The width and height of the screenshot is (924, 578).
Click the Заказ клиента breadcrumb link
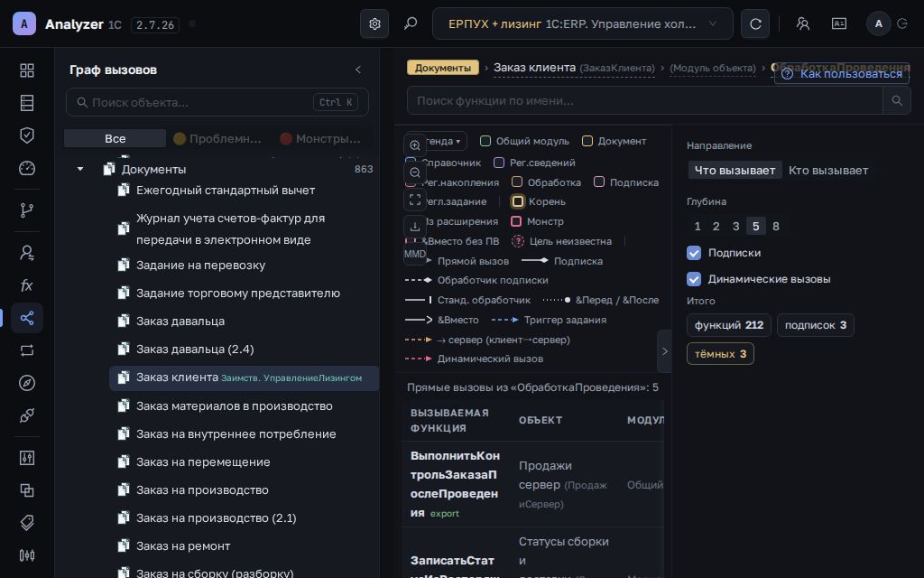point(574,68)
